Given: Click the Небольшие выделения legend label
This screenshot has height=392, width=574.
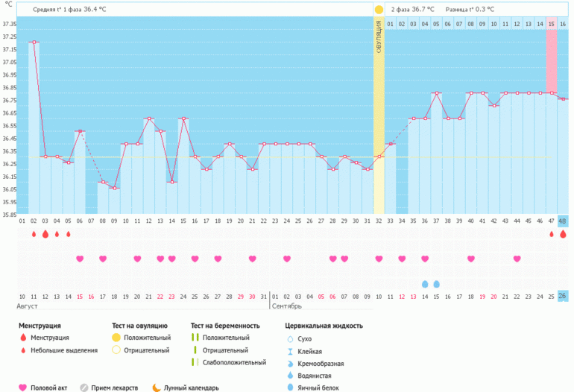Looking at the screenshot, I should pyautogui.click(x=63, y=350).
